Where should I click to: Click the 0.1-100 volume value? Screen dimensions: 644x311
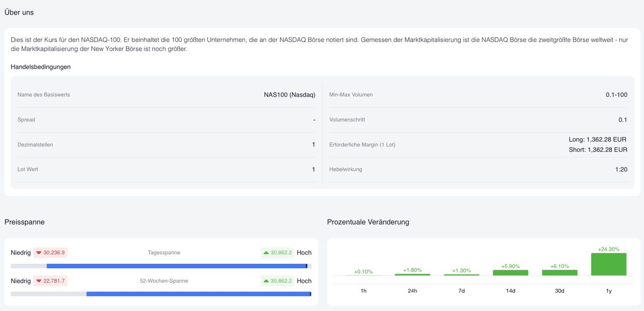pos(617,94)
